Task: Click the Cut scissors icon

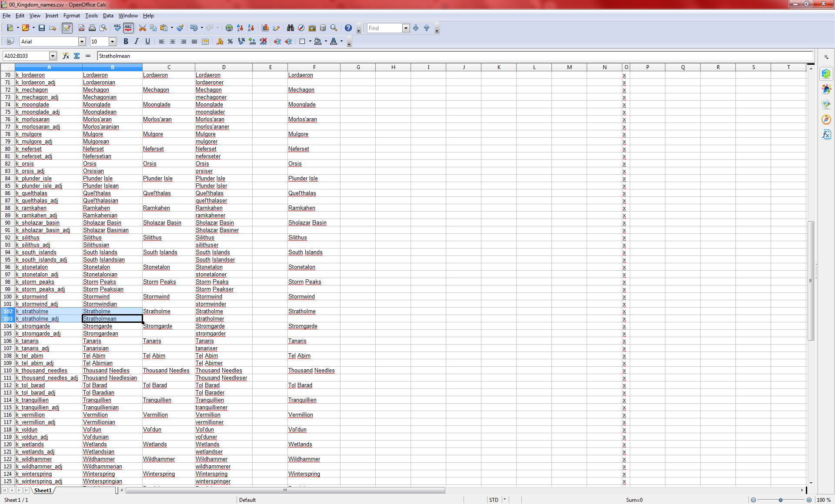Action: click(x=142, y=28)
